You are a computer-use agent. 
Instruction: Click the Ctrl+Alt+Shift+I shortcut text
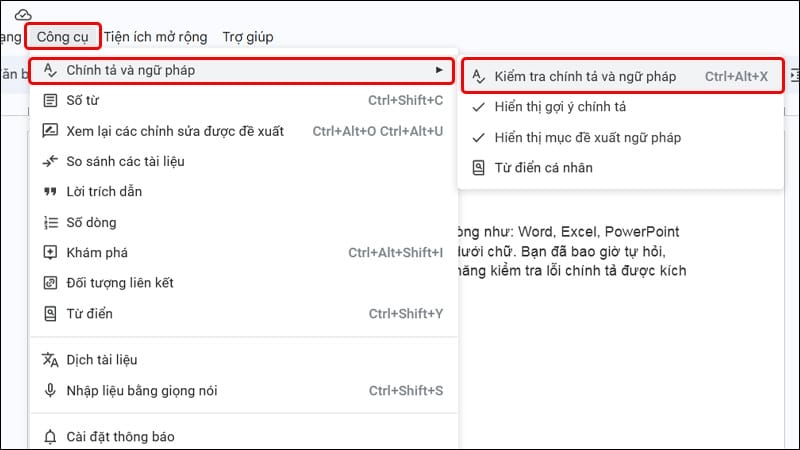395,253
